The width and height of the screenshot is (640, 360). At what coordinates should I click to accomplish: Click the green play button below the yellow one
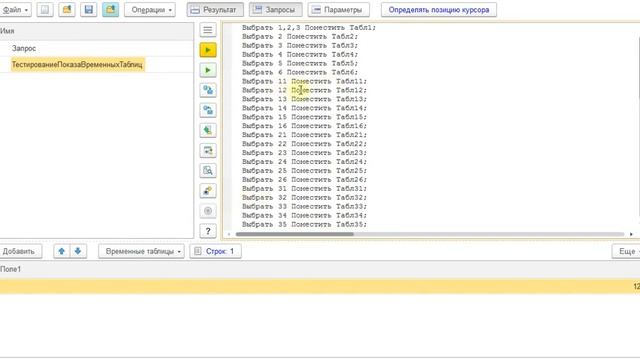point(208,70)
